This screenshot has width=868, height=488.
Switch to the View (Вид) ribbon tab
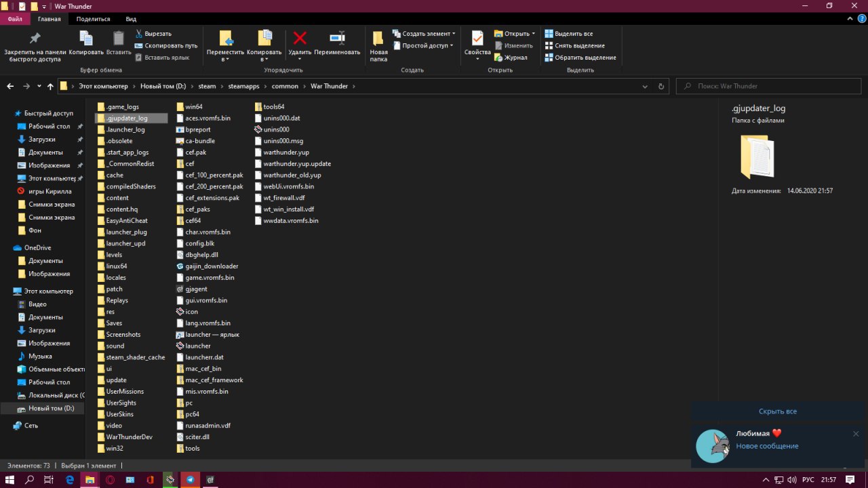pyautogui.click(x=131, y=19)
